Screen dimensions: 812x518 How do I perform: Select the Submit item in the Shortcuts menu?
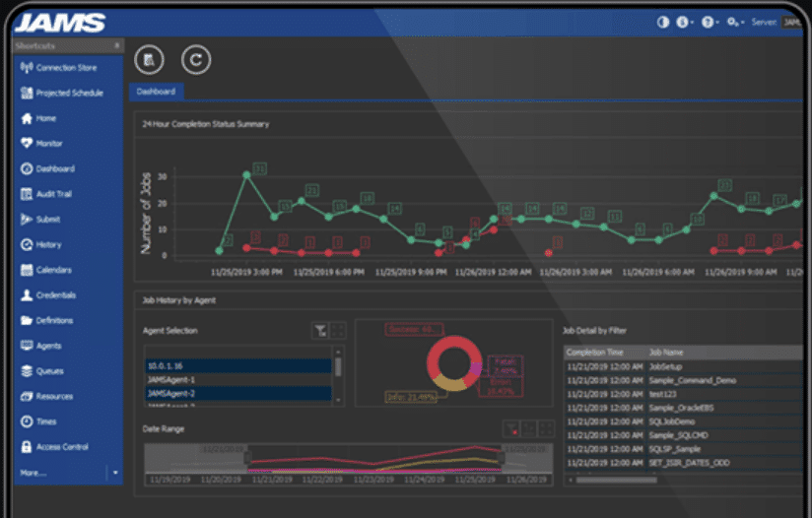48,220
